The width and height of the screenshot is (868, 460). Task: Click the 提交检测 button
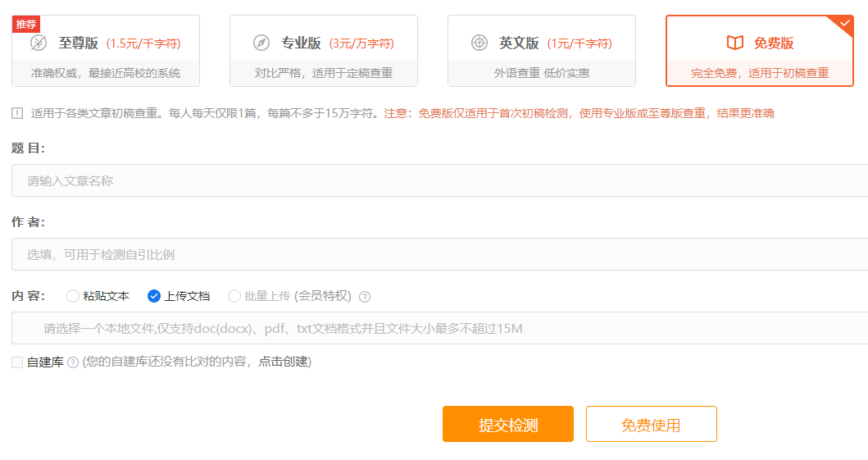pos(508,424)
